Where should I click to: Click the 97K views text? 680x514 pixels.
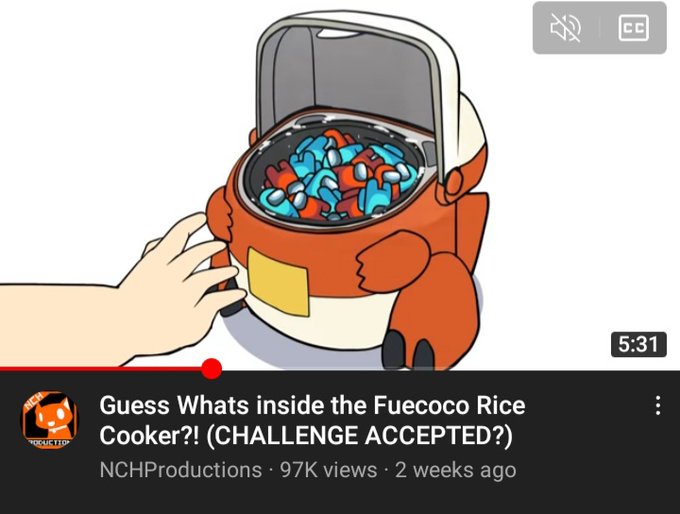(x=328, y=470)
